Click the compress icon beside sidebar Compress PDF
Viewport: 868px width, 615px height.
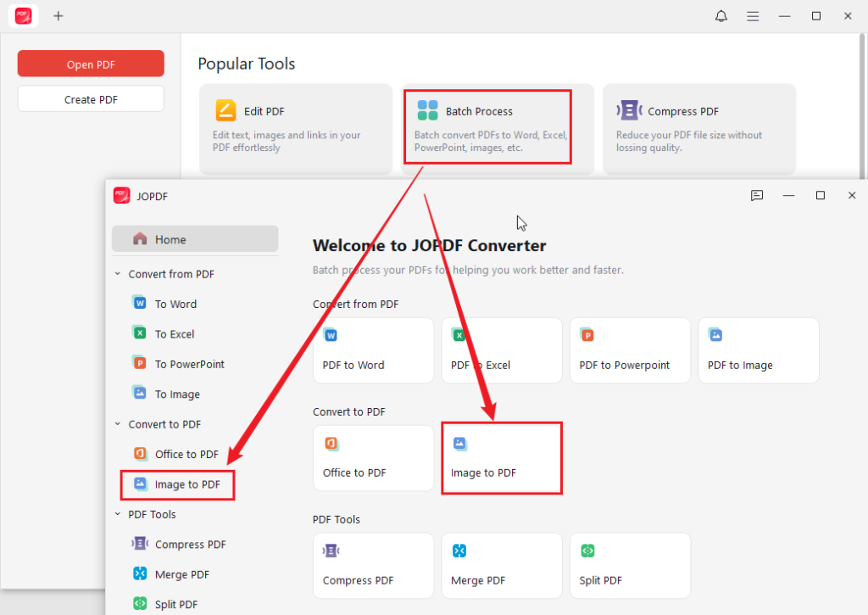pyautogui.click(x=140, y=544)
